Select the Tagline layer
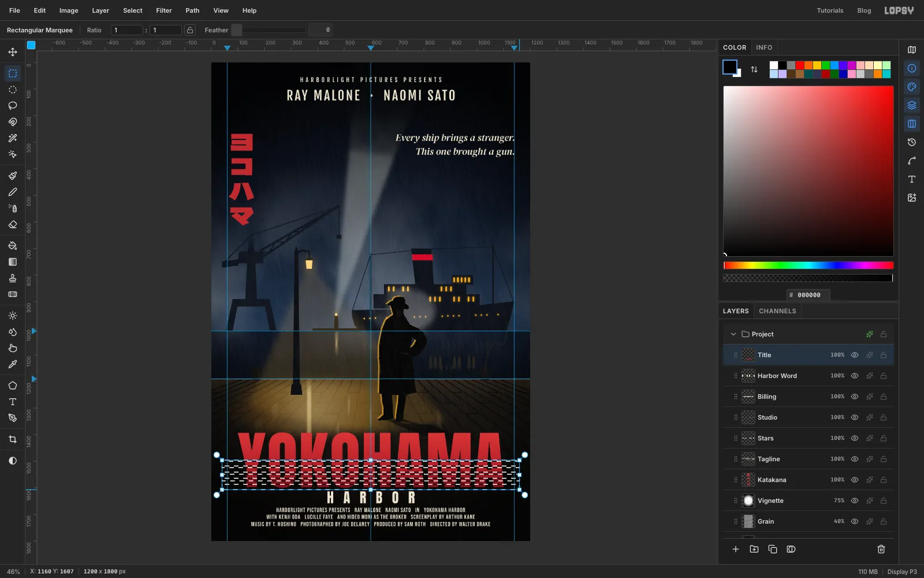The width and height of the screenshot is (924, 578). coord(808,459)
